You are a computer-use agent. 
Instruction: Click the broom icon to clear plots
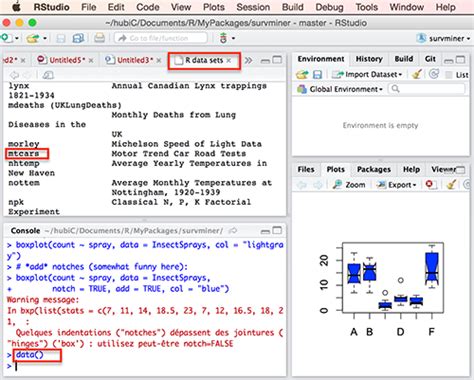point(451,184)
